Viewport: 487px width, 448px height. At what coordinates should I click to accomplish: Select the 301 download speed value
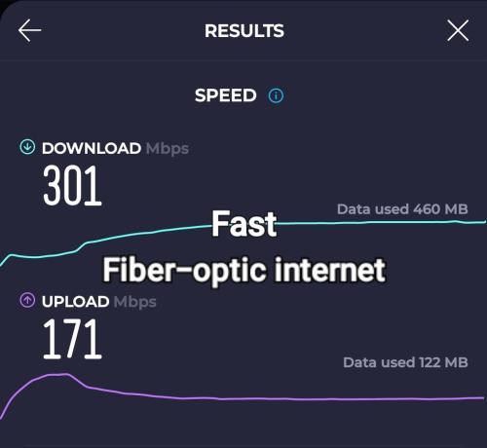72,185
